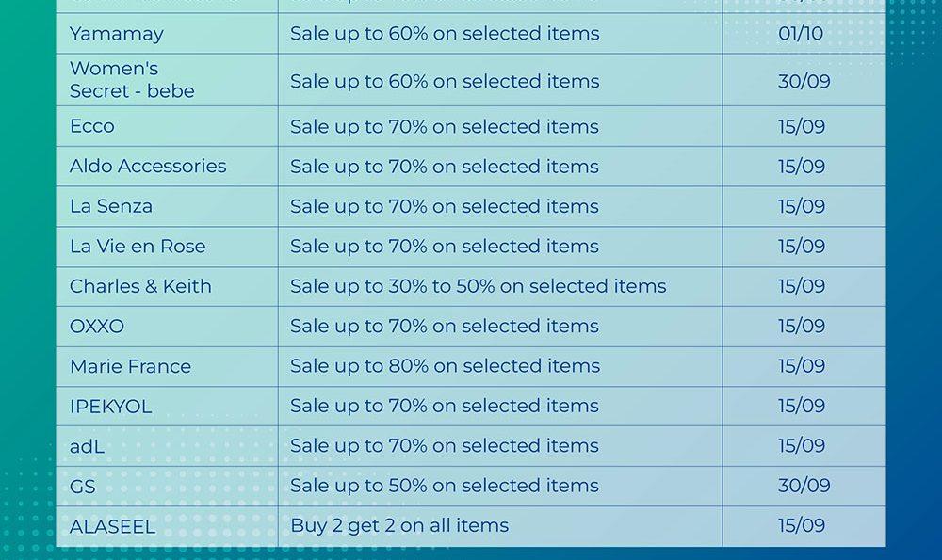Image resolution: width=942 pixels, height=560 pixels.
Task: Click the Marie France brand name
Action: [130, 366]
